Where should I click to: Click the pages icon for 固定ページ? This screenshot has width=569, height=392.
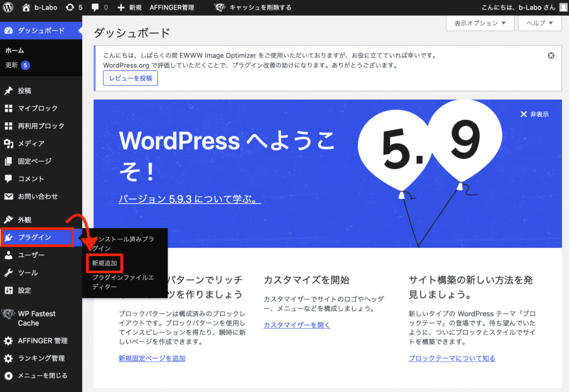[8, 161]
